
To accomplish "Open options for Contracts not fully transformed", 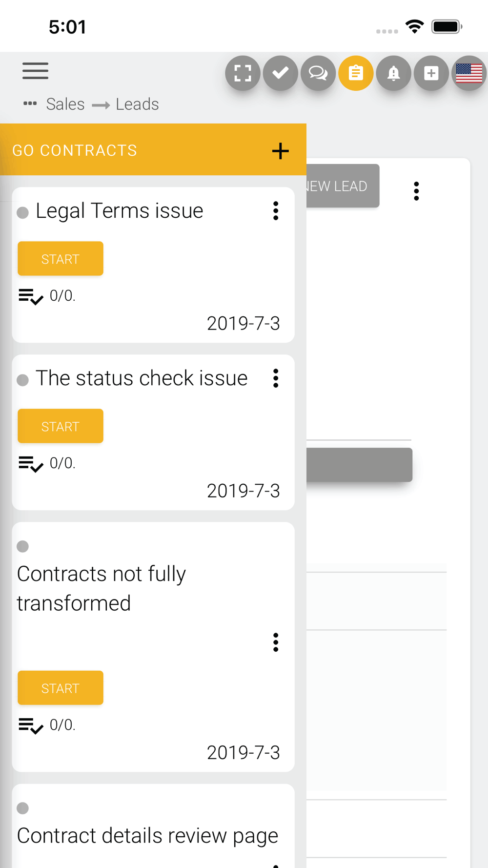I will (x=276, y=642).
